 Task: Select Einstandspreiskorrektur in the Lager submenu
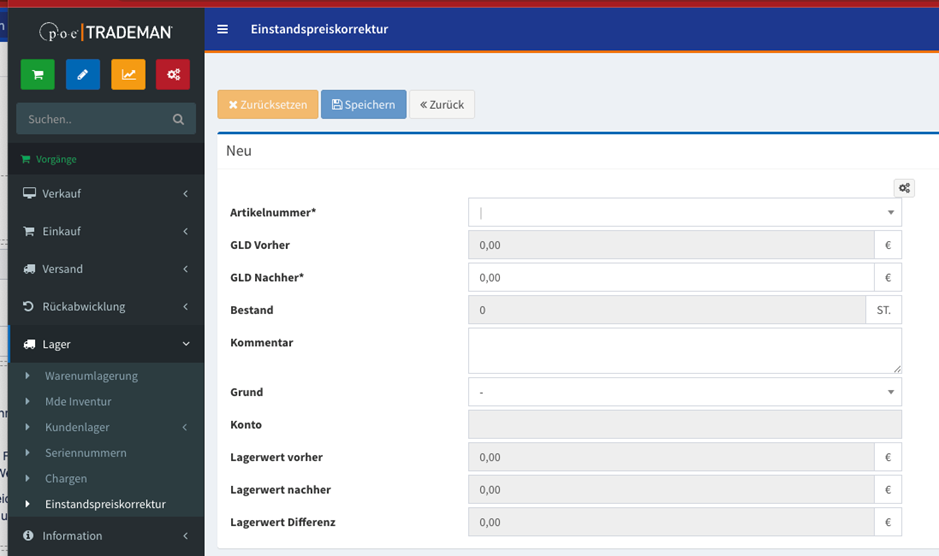coord(106,504)
